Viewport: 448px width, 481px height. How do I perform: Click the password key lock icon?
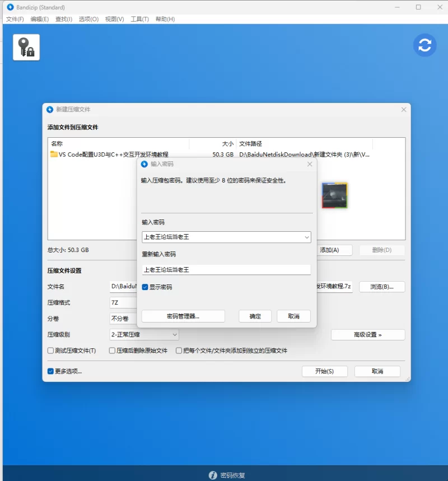[26, 47]
